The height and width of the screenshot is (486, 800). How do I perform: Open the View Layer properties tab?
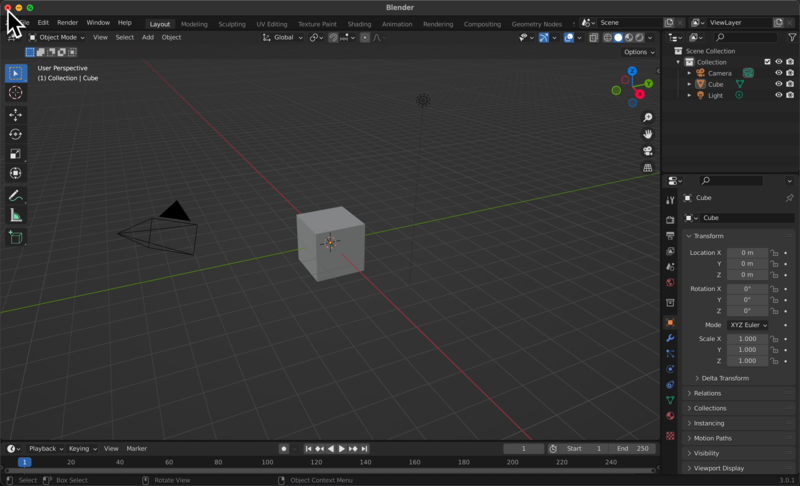coord(670,251)
